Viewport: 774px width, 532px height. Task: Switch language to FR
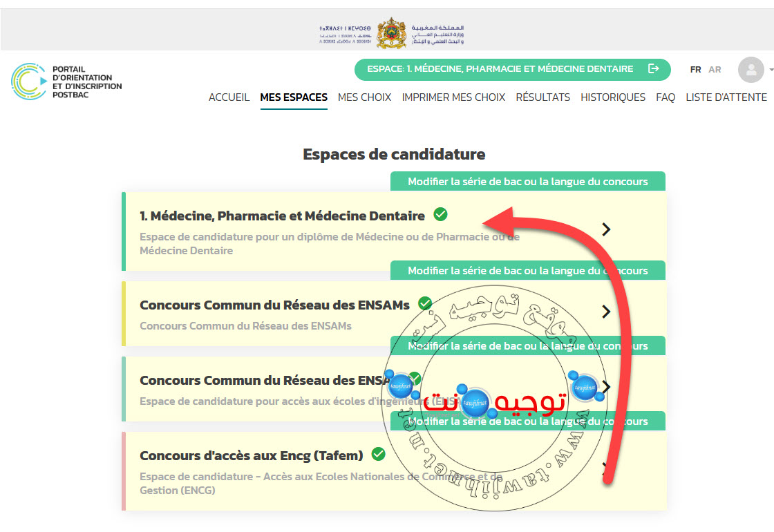click(695, 70)
